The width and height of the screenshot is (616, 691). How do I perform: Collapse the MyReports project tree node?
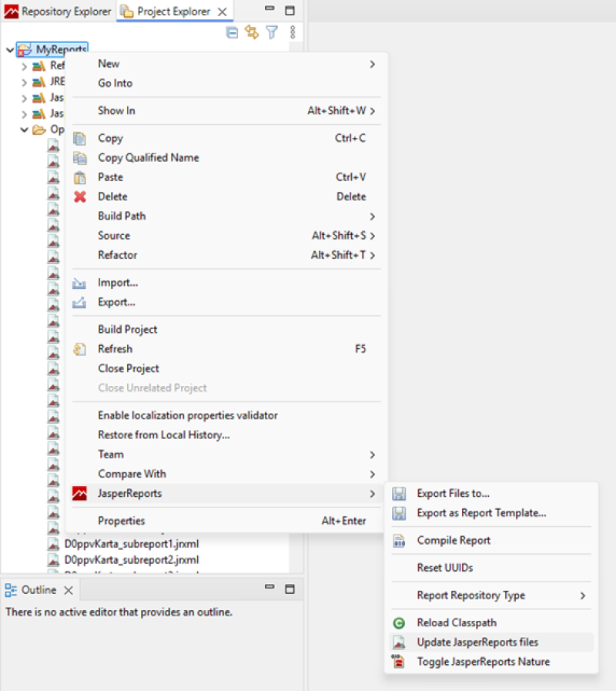9,50
